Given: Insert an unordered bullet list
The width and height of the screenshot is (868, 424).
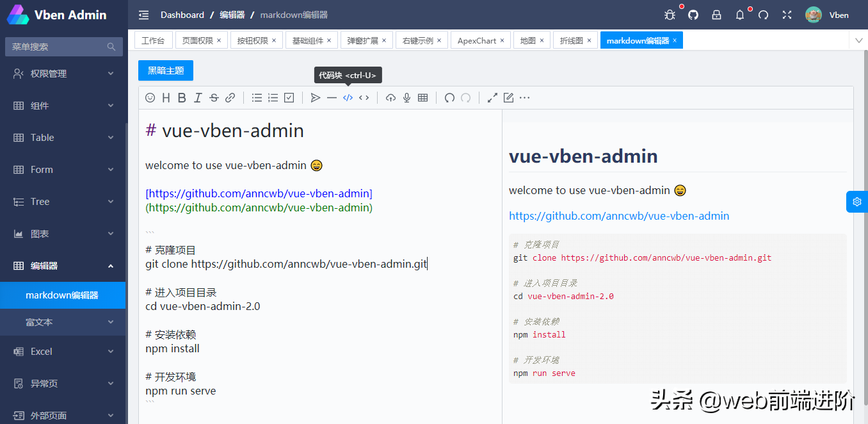Looking at the screenshot, I should pos(257,98).
